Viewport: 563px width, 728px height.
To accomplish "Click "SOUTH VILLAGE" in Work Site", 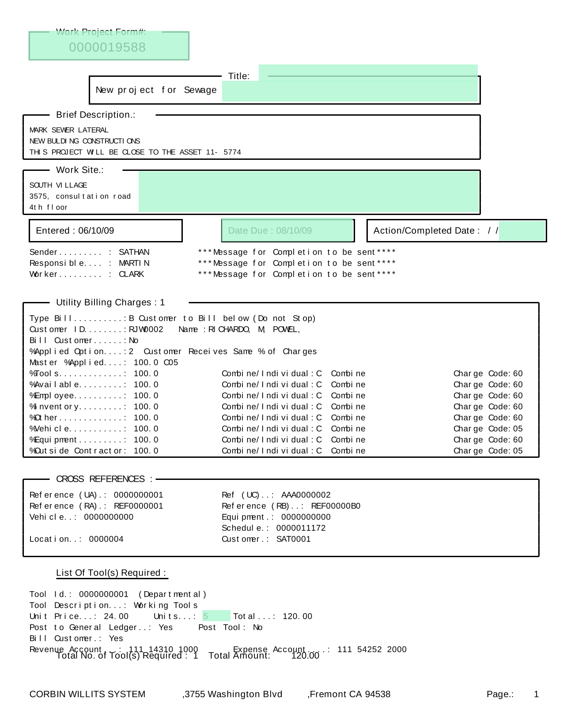I will pos(58,185).
